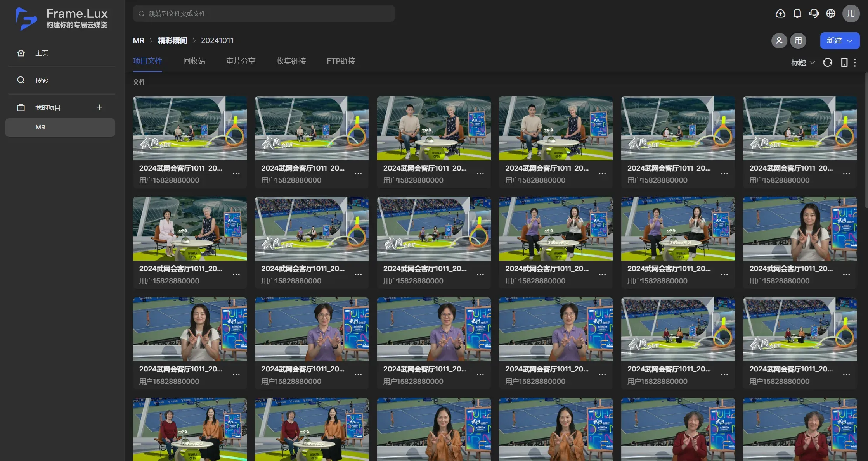Open fourth thumbnail in row two

[x=556, y=229]
